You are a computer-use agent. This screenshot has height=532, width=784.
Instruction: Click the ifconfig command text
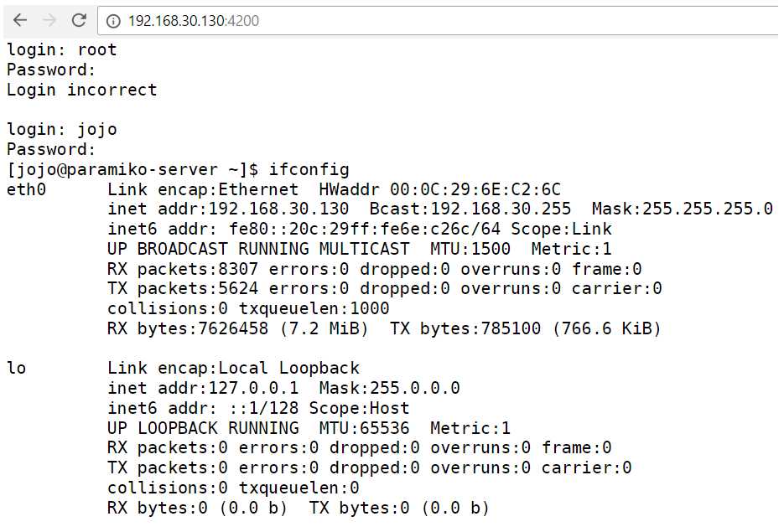[309, 169]
